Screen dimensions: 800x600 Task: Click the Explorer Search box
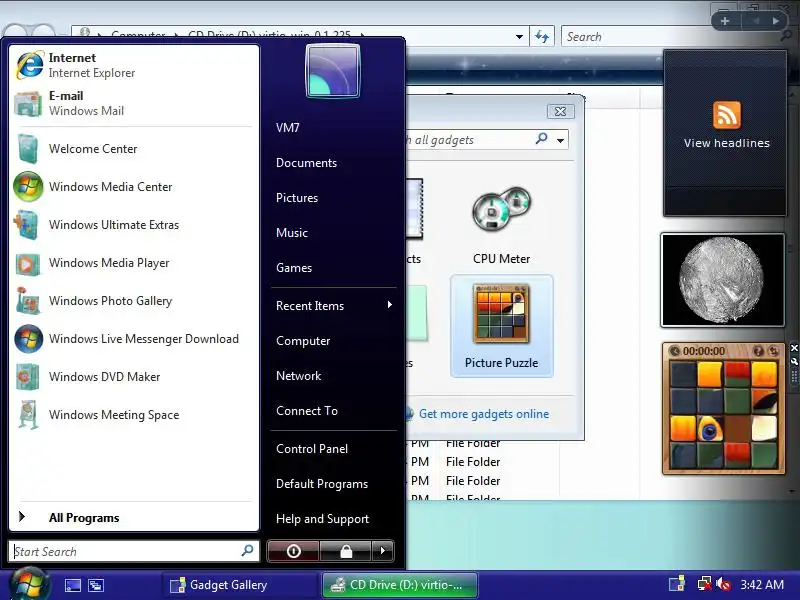click(x=671, y=37)
